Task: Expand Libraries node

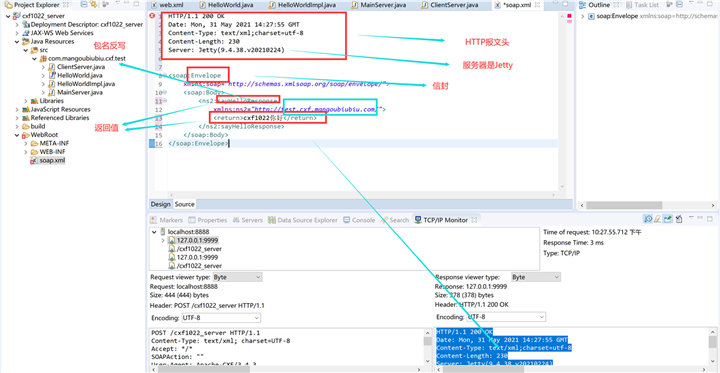Action: tap(25, 101)
